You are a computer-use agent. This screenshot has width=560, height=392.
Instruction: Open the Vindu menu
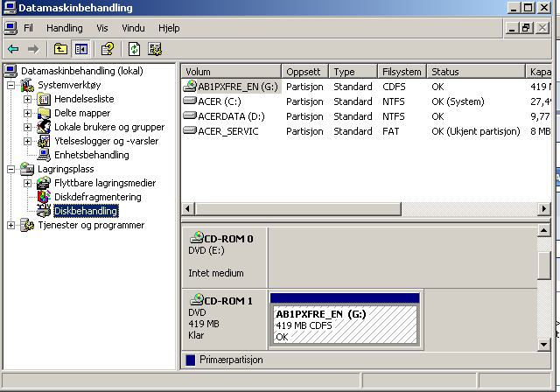[133, 28]
